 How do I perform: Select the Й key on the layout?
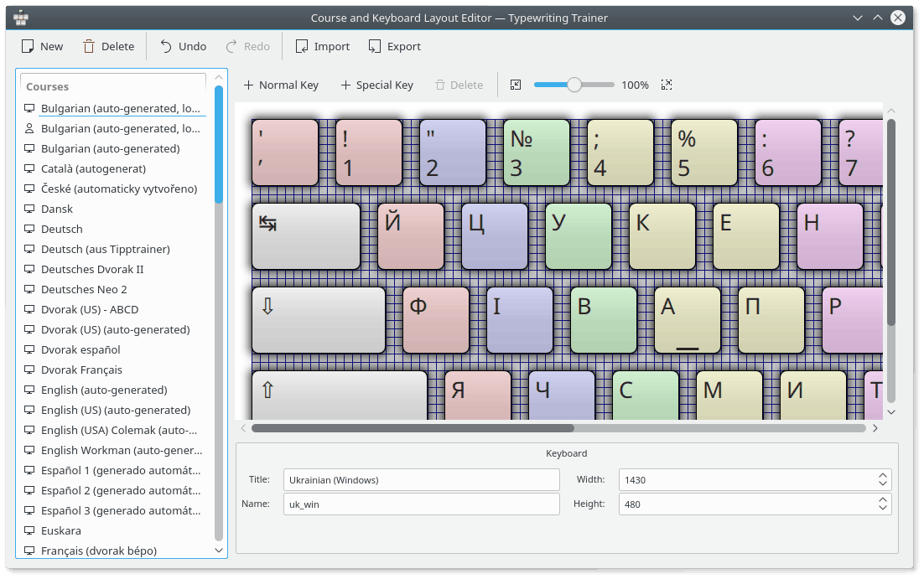tap(410, 236)
